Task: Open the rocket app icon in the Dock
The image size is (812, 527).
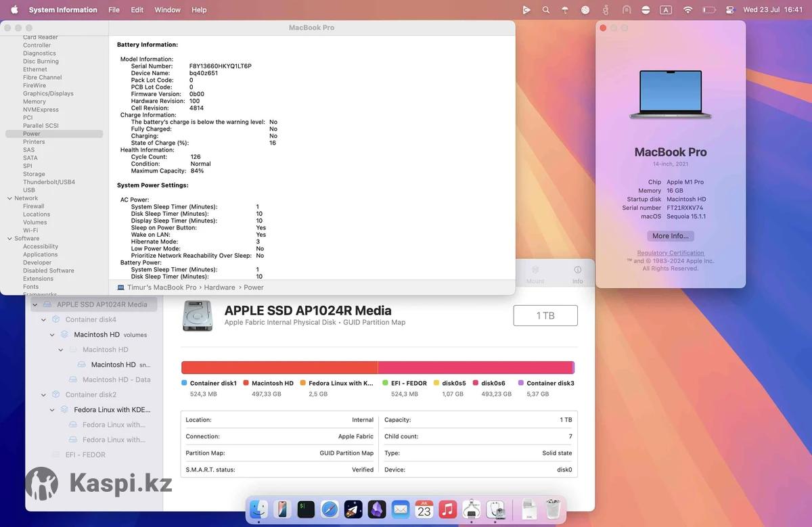Action: pos(353,509)
